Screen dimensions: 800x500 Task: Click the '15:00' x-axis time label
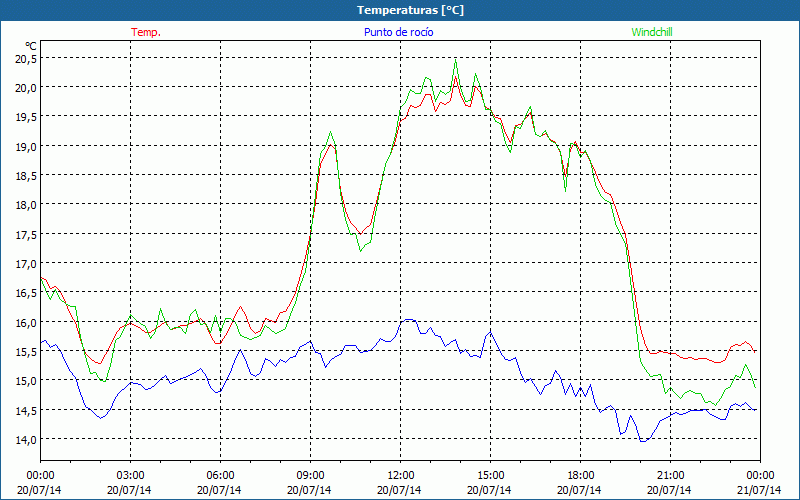[x=490, y=475]
